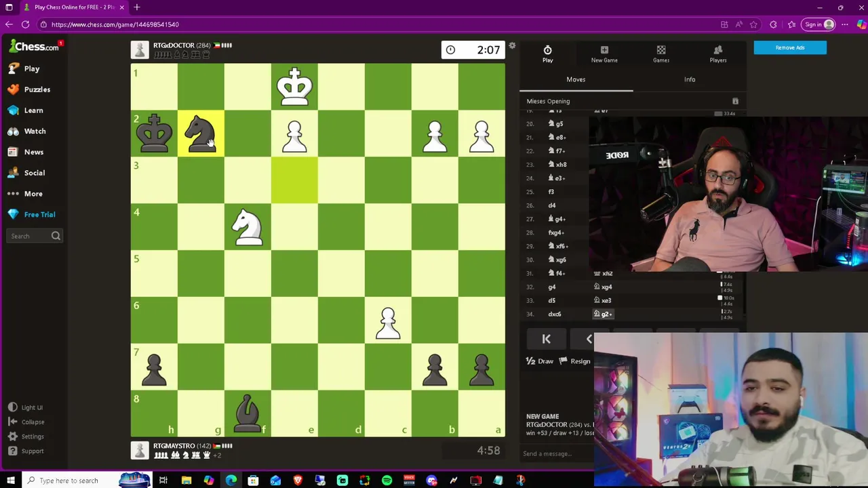Click the black king on h2
Viewport: 868px width, 488px height.
point(154,134)
